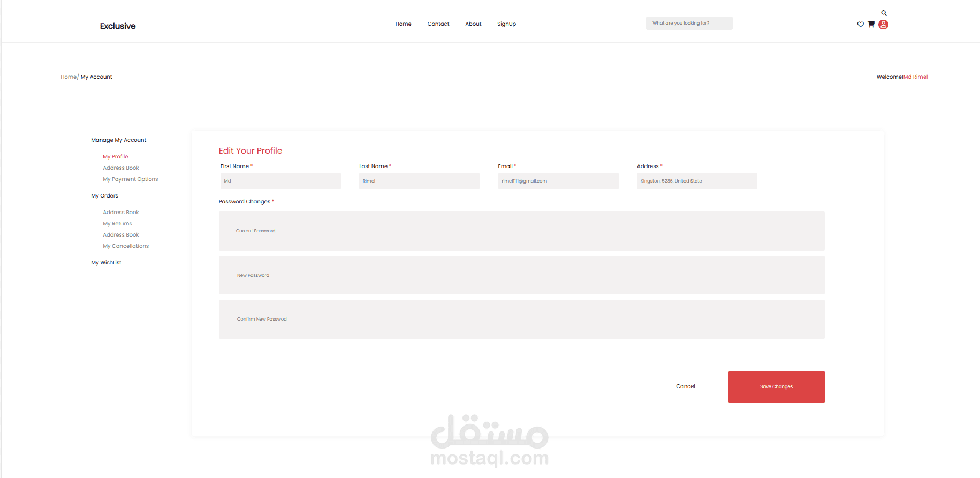Image resolution: width=980 pixels, height=478 pixels.
Task: Open Address Book under Manage My Account
Action: coord(121,168)
